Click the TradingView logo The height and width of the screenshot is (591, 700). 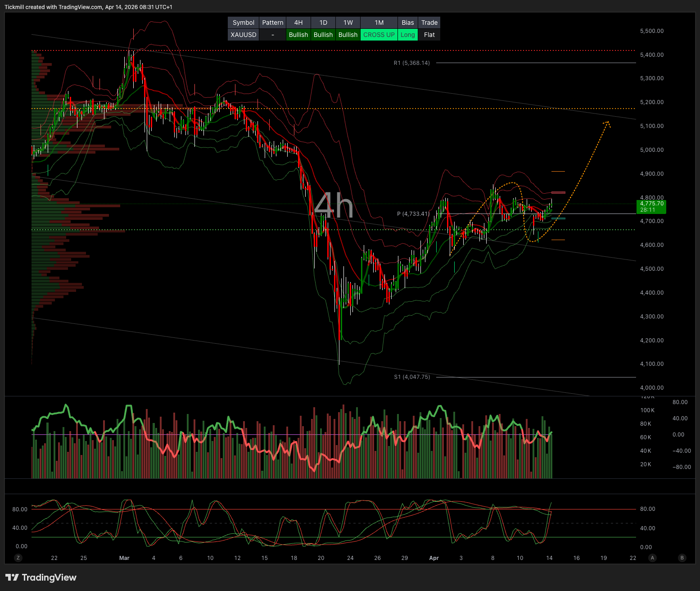point(41,577)
